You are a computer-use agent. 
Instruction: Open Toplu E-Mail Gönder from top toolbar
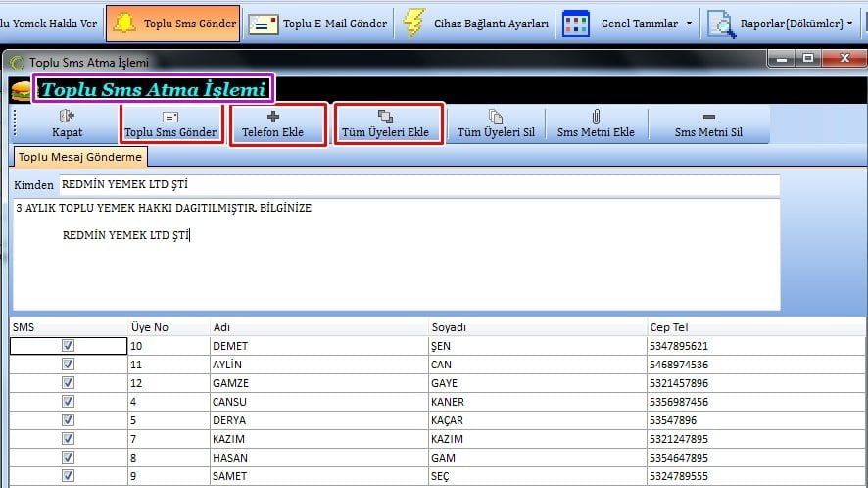[316, 24]
